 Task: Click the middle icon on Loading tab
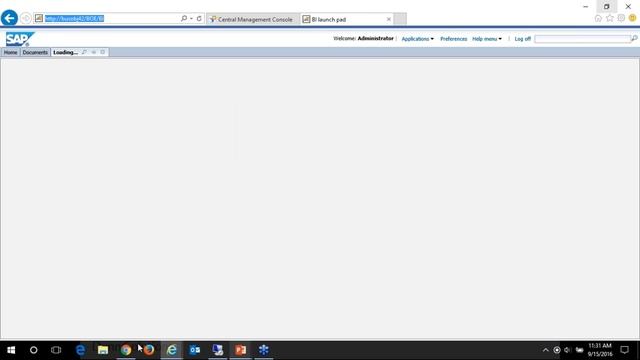coord(93,52)
